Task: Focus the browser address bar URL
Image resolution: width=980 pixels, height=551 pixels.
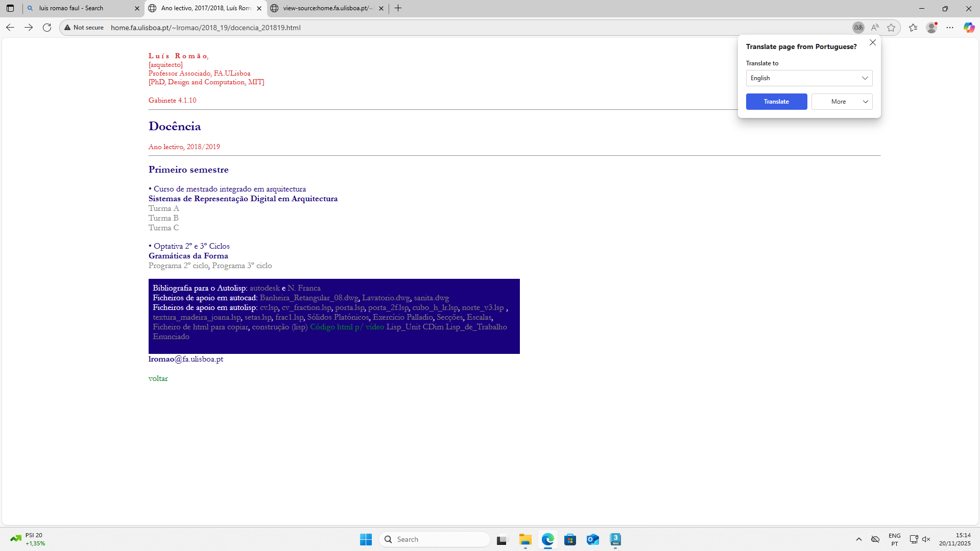Action: pyautogui.click(x=206, y=28)
